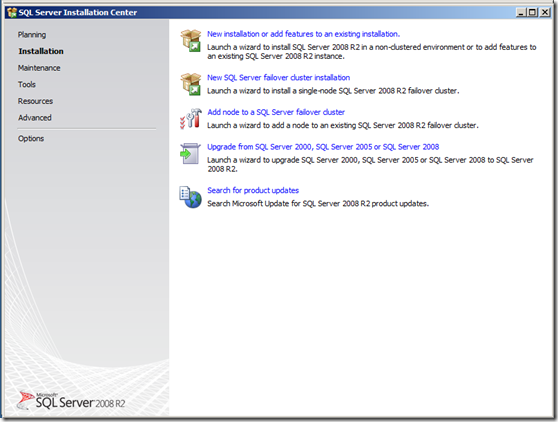
Task: Click Add node to a SQL Server failover cluster
Action: tap(276, 112)
